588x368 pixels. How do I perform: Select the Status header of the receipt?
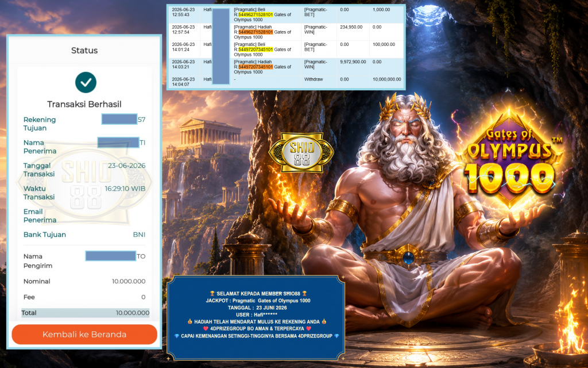click(x=84, y=51)
